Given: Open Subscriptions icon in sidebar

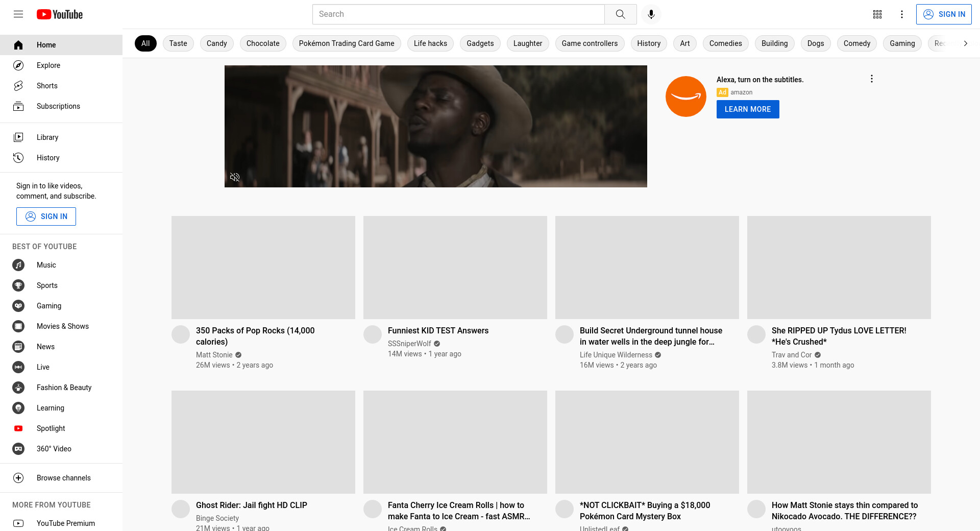Looking at the screenshot, I should 18,106.
